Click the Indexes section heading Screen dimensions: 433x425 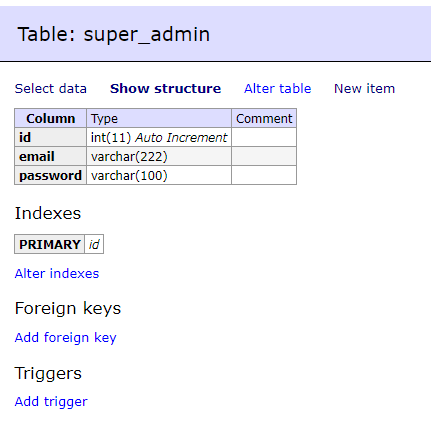tap(48, 213)
